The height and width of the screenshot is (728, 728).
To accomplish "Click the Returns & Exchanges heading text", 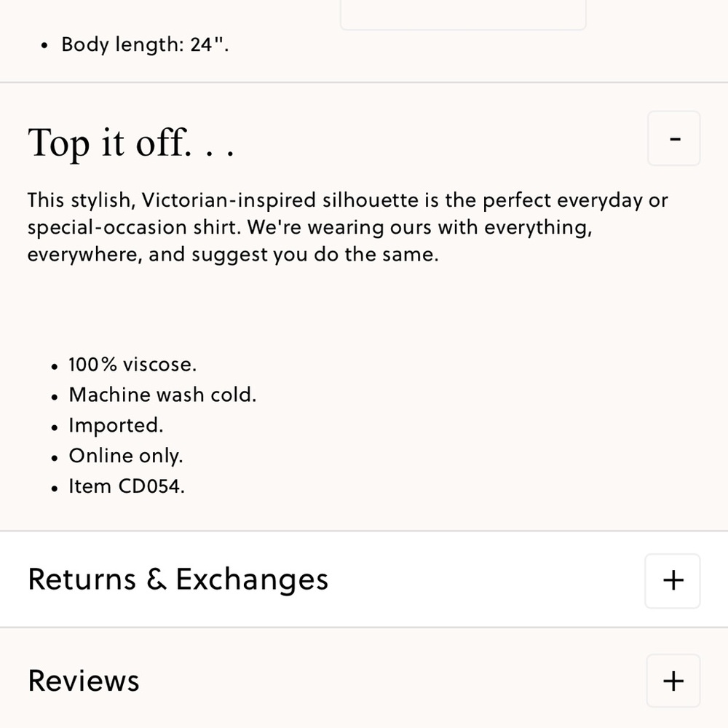I will point(178,579).
